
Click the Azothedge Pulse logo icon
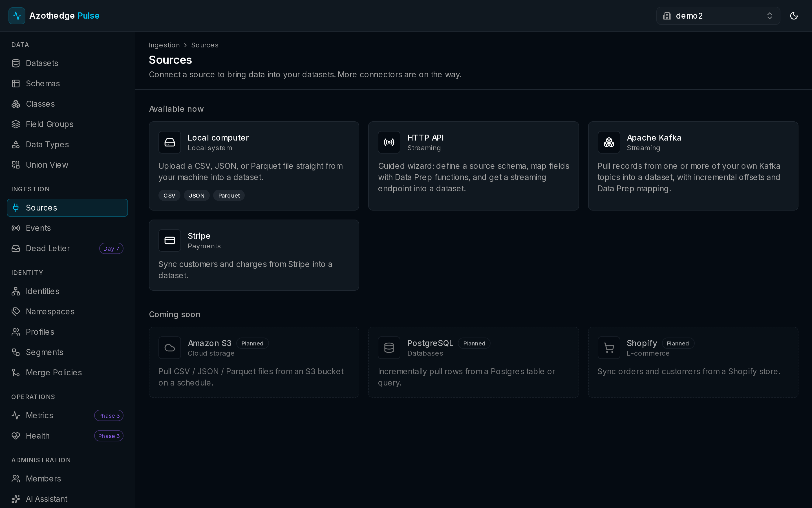click(x=17, y=16)
